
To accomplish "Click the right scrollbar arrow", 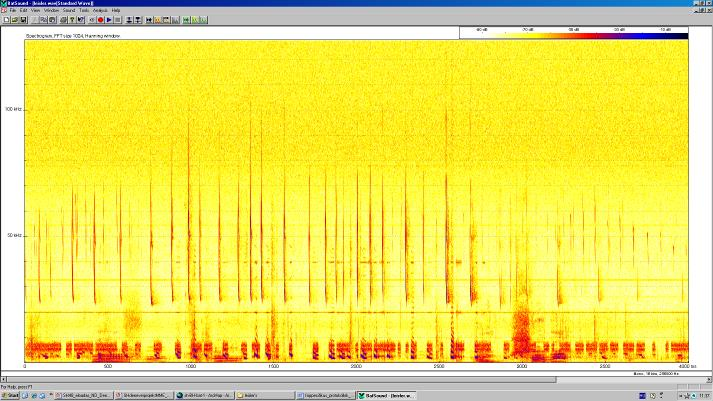I will tap(709, 379).
